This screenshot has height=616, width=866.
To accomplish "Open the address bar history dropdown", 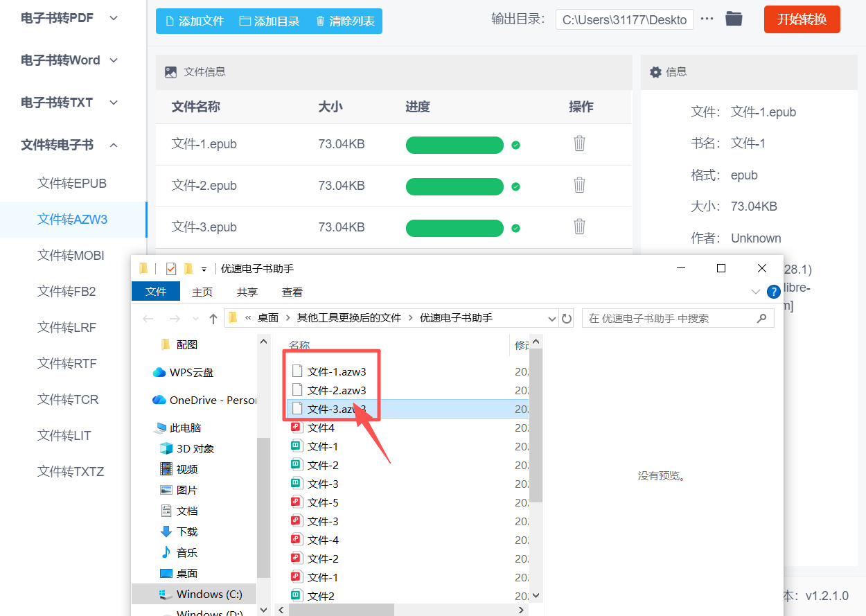I will [x=552, y=319].
